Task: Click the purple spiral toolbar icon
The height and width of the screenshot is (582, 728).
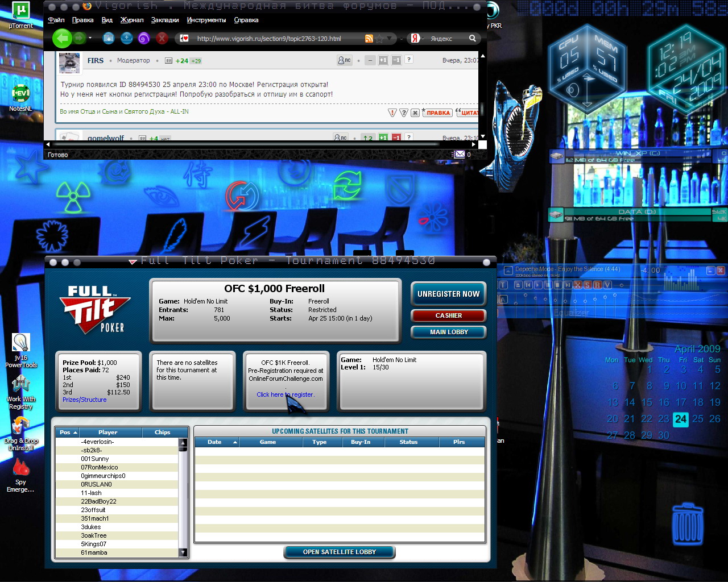Action: 144,38
